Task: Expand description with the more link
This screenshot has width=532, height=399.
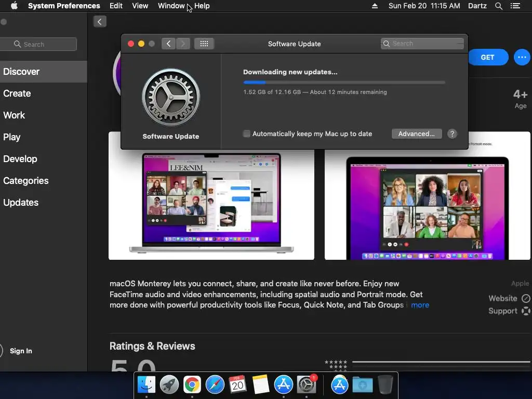Action: click(x=420, y=305)
